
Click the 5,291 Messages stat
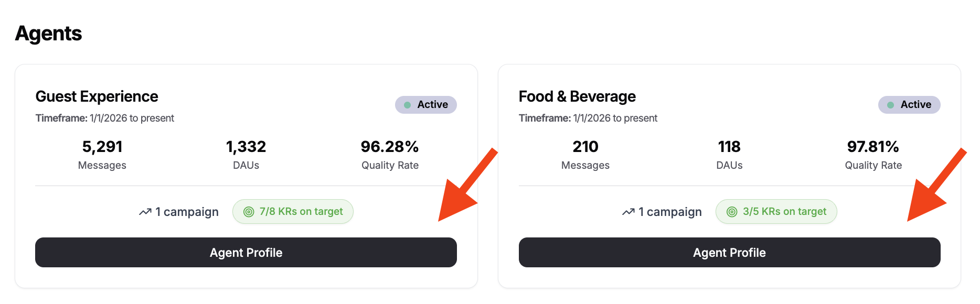[x=102, y=154]
